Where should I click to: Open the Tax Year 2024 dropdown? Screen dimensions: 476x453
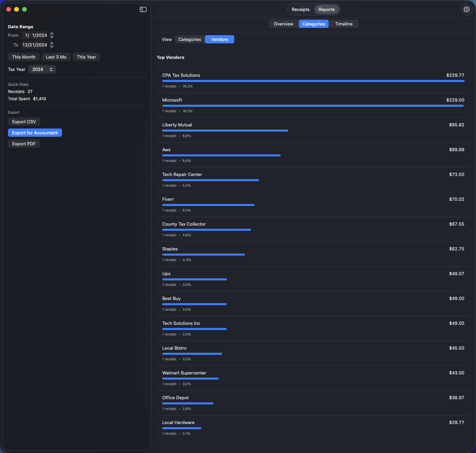42,69
